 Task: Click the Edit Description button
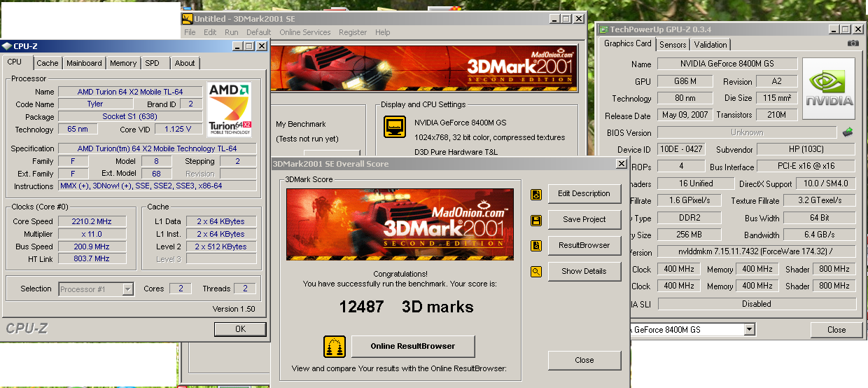pos(584,194)
